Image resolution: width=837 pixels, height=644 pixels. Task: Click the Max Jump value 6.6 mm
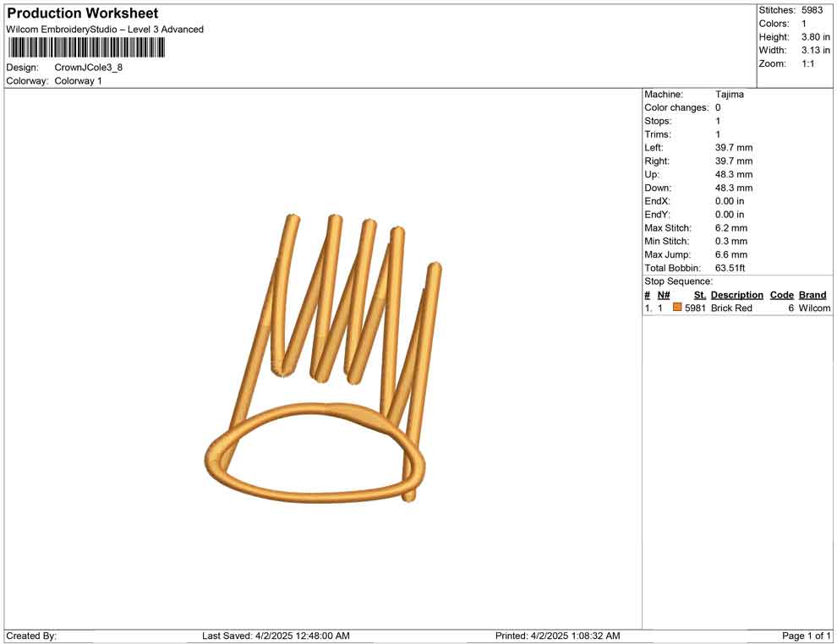(731, 254)
